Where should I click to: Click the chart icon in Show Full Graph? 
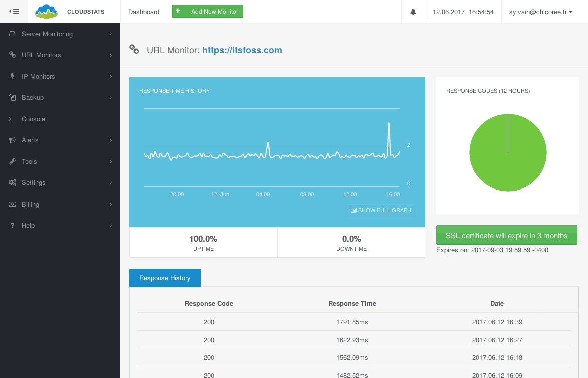tap(353, 210)
